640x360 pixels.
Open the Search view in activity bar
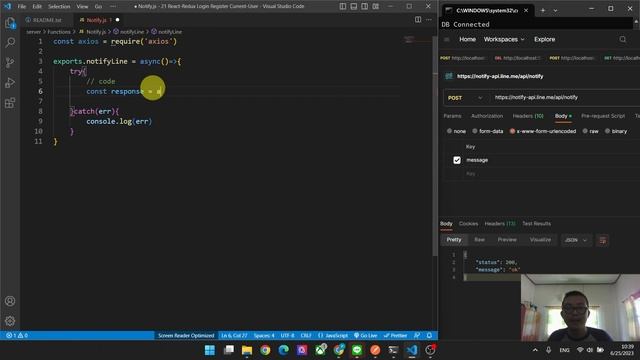click(x=10, y=42)
